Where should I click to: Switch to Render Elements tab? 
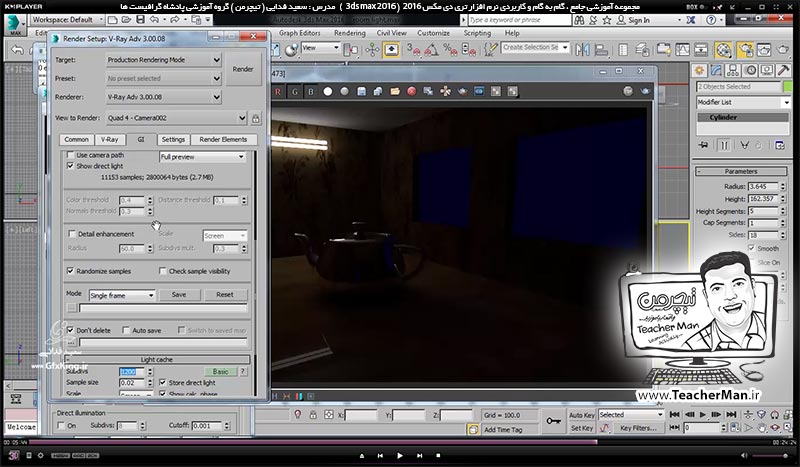pyautogui.click(x=223, y=139)
